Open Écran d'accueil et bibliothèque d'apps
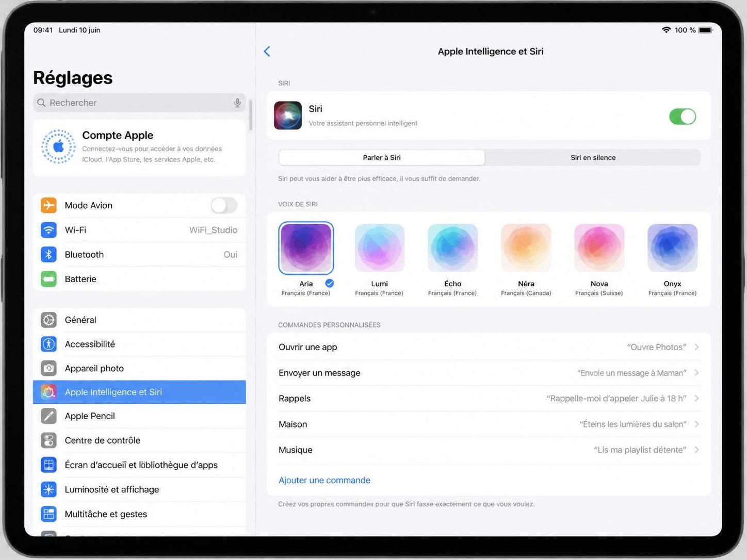Viewport: 747px width, 560px height. click(x=139, y=465)
